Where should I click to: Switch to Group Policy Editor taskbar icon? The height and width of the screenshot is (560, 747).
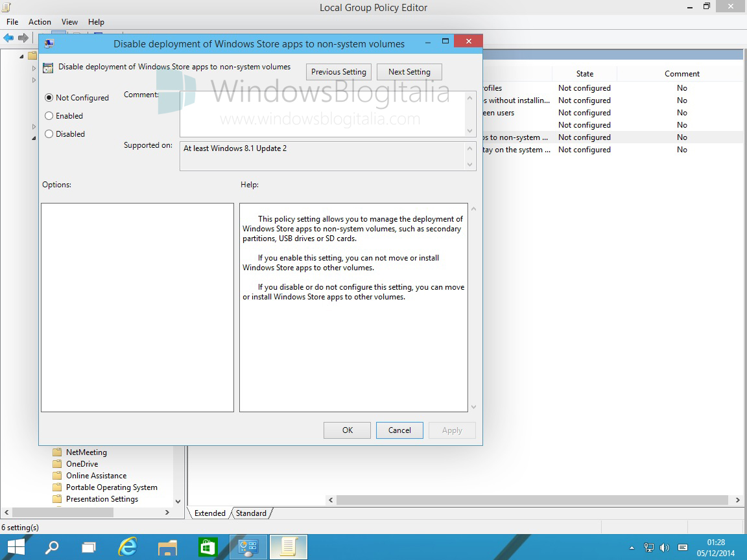(x=248, y=547)
